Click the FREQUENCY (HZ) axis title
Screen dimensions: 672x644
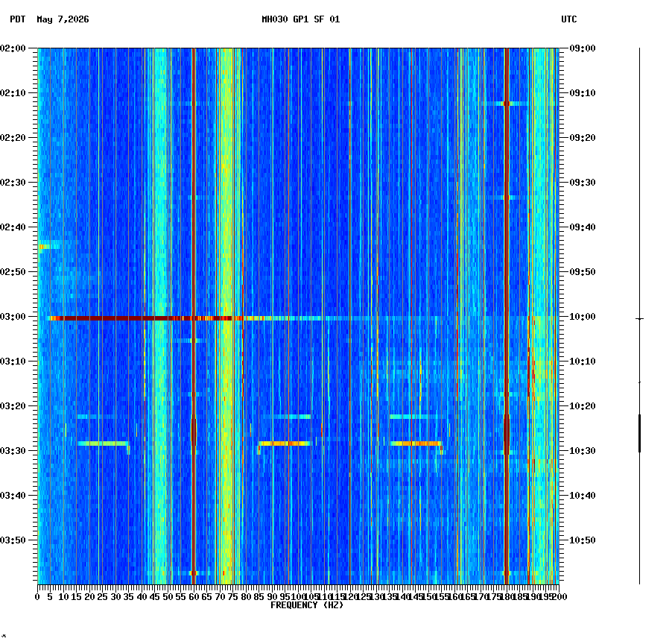pyautogui.click(x=307, y=605)
